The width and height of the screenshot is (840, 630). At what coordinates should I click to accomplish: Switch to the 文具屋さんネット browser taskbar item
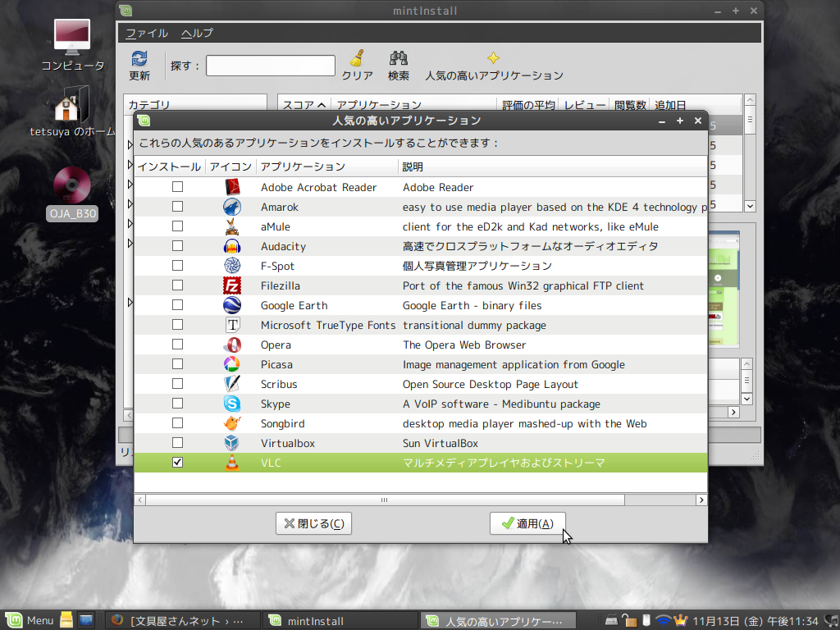coord(182,621)
